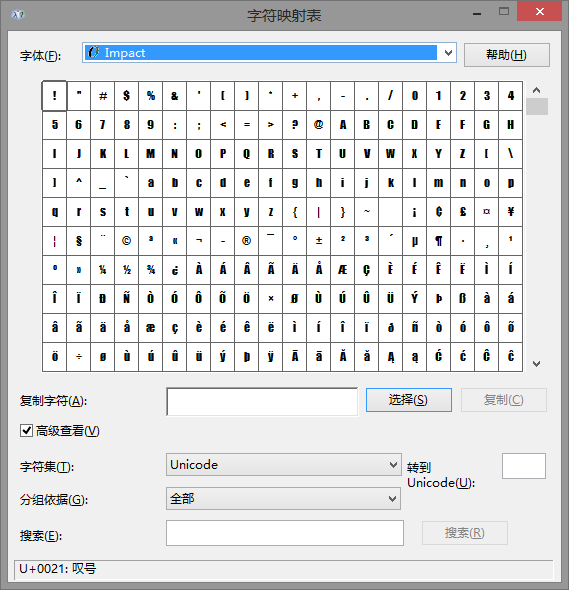Select the uppercase Q character cell
The width and height of the screenshot is (569, 590).
click(x=246, y=154)
